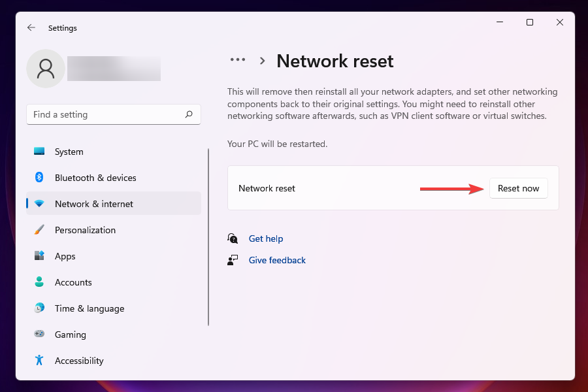588x392 pixels.
Task: Click the System monitor icon
Action: [x=39, y=151]
